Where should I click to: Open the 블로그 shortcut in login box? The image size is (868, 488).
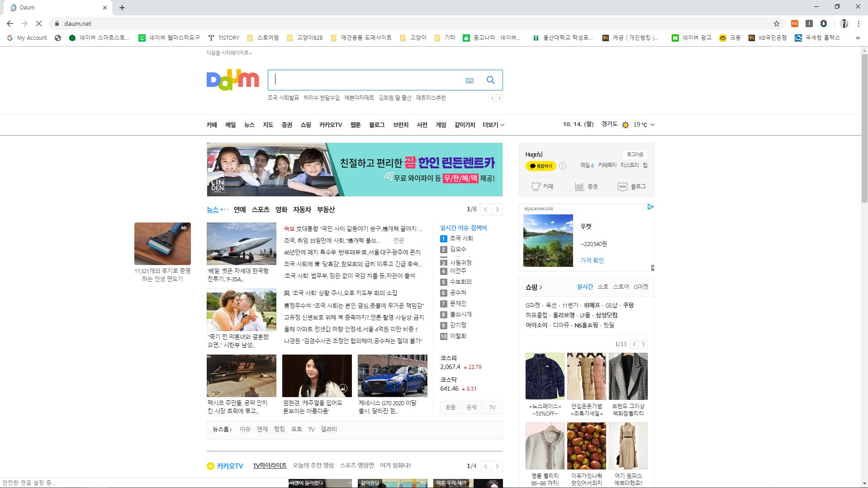631,186
